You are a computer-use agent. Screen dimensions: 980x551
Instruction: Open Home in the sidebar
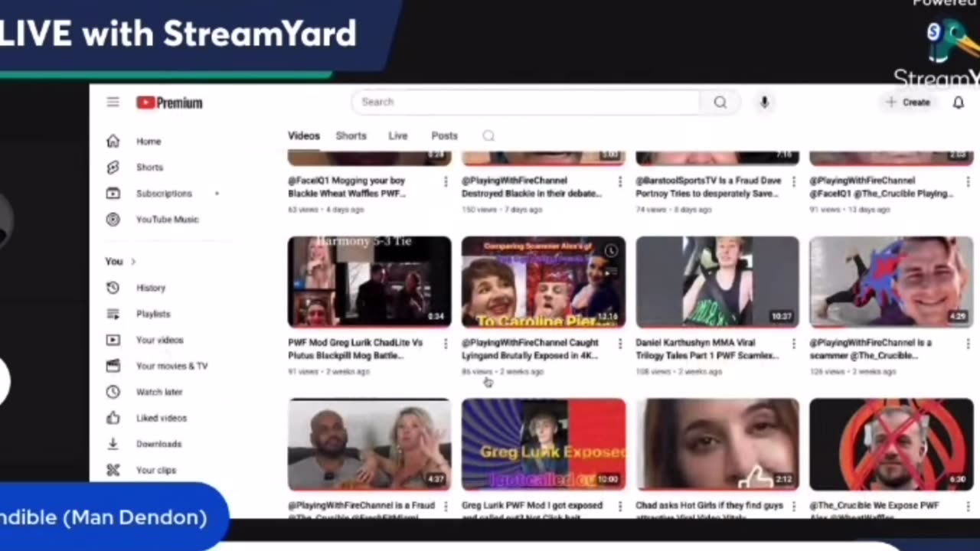pyautogui.click(x=149, y=141)
